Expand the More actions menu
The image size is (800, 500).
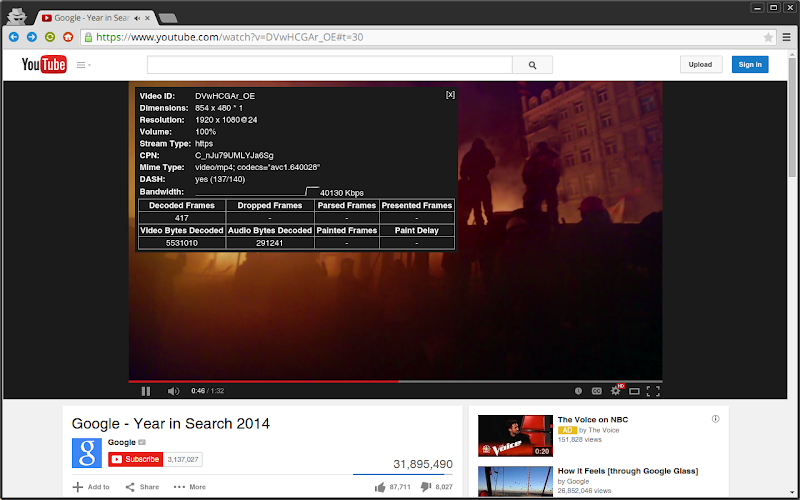[189, 487]
